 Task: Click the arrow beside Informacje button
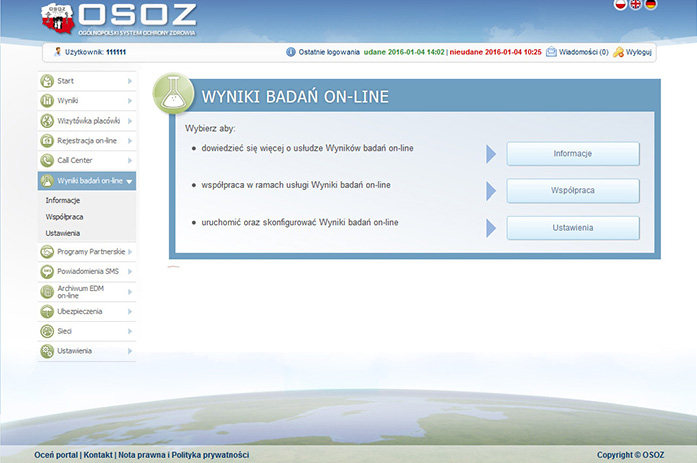tap(491, 154)
